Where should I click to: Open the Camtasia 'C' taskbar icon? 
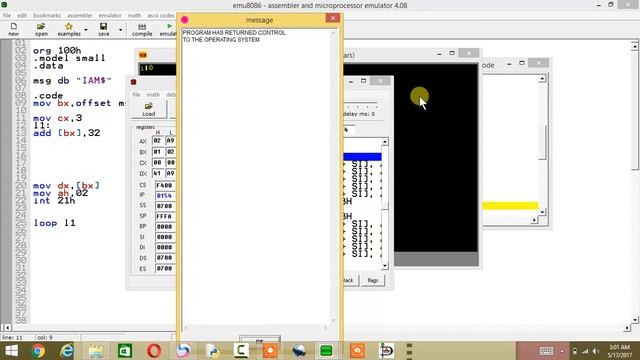click(241, 351)
